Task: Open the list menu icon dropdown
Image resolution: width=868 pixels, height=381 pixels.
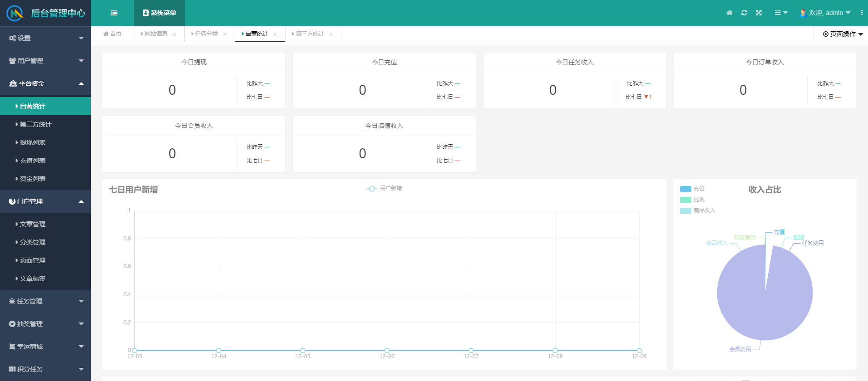Action: click(x=780, y=13)
